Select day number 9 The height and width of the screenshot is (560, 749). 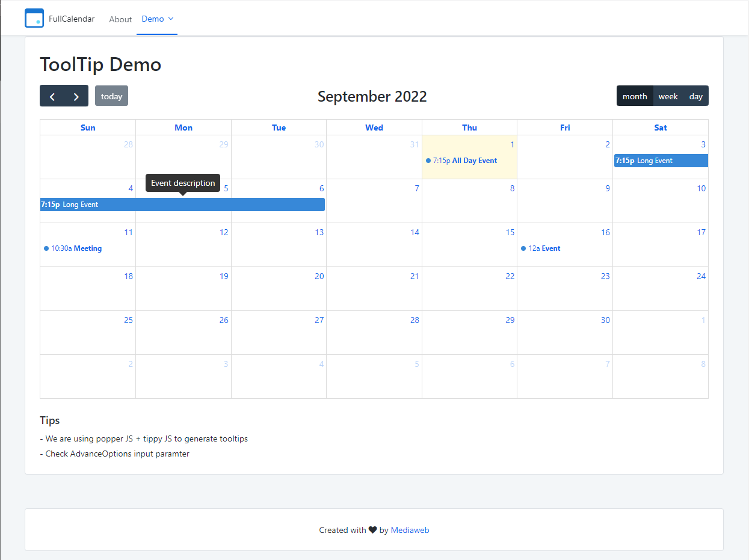(x=608, y=188)
